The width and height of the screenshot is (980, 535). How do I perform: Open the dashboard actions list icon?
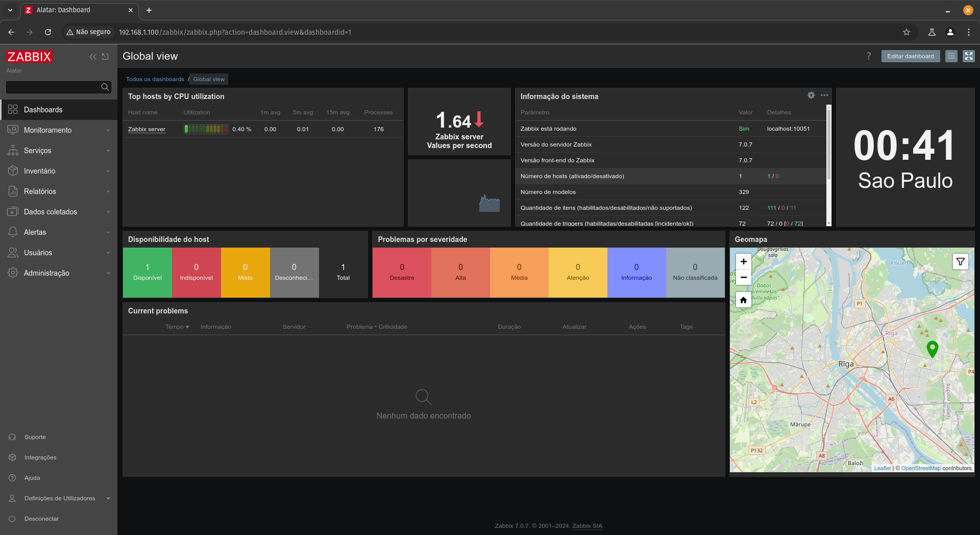[951, 56]
